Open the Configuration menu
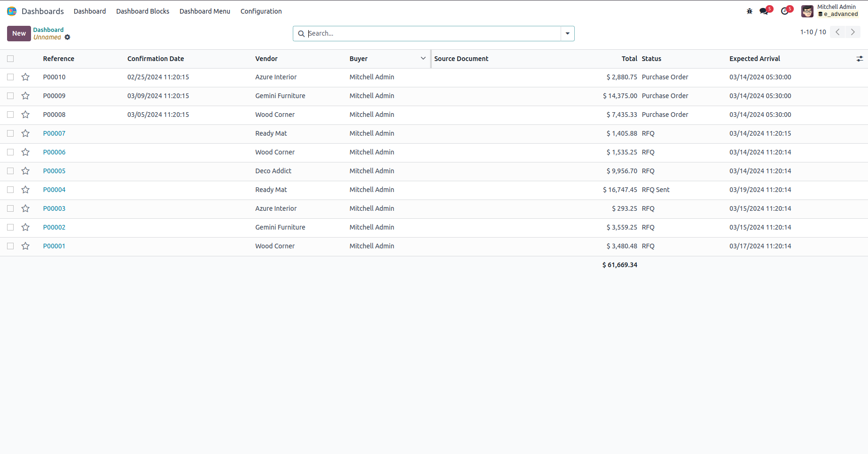The width and height of the screenshot is (868, 454). [261, 11]
